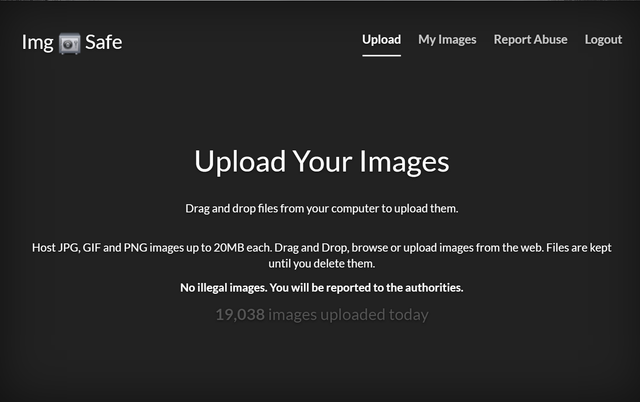Click the Logout link
Viewport: 640px width, 402px height.
tap(603, 40)
